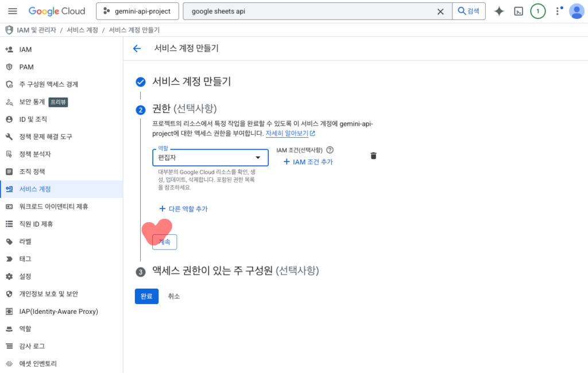Open 조직 정책 in the sidebar
This screenshot has height=373, width=588.
click(x=32, y=172)
